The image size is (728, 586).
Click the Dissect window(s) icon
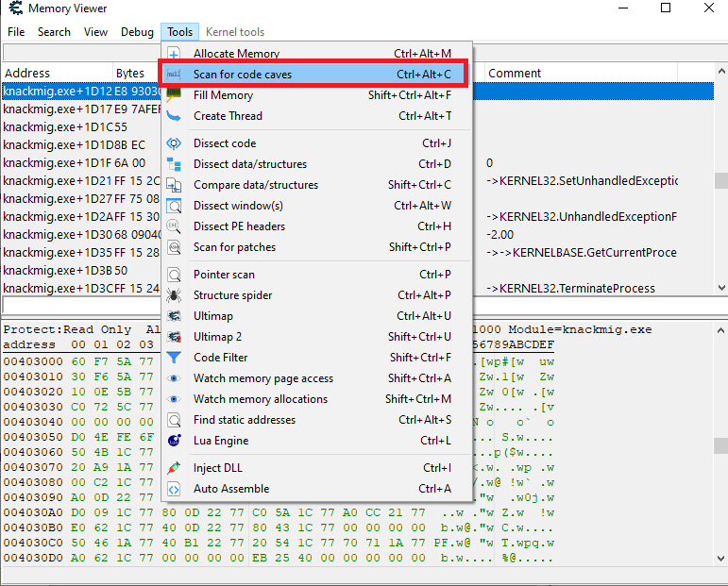click(x=174, y=206)
